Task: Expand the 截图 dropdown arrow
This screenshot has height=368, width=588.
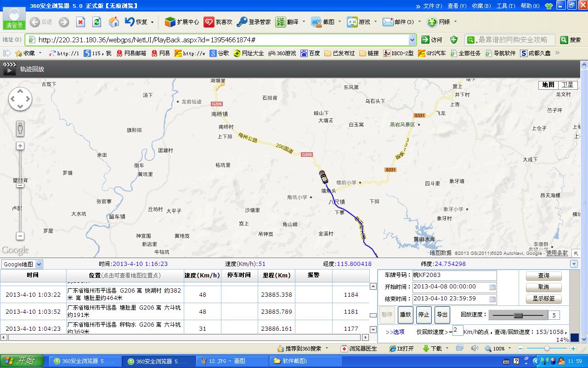Action: click(339, 22)
